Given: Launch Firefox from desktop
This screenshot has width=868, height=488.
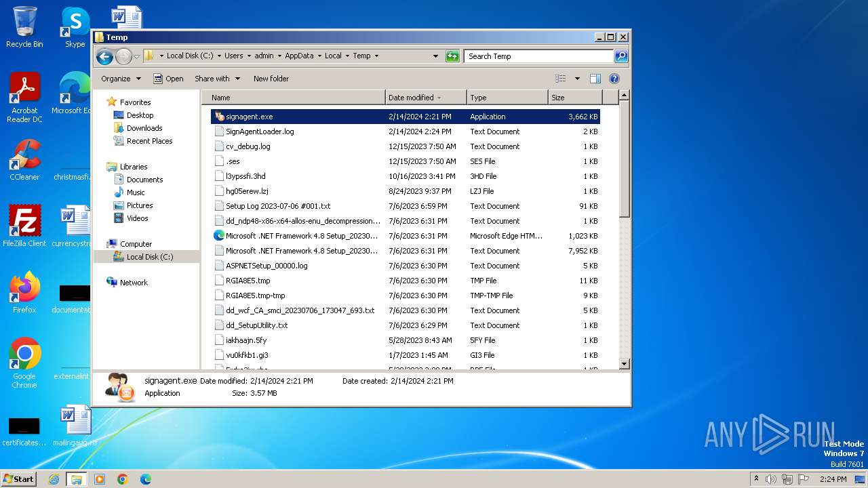Looking at the screenshot, I should tap(24, 292).
